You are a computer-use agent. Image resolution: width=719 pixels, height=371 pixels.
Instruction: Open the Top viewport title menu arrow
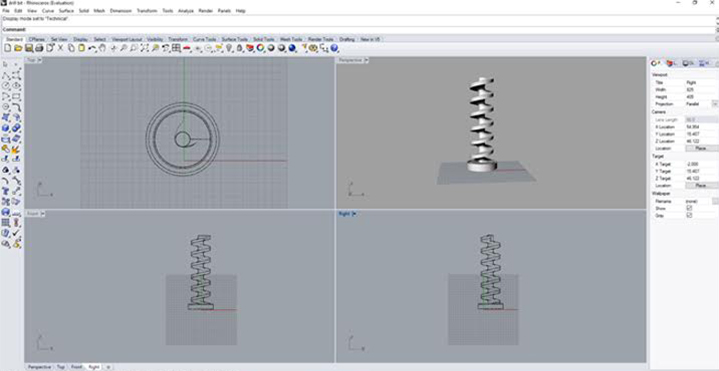click(x=39, y=60)
